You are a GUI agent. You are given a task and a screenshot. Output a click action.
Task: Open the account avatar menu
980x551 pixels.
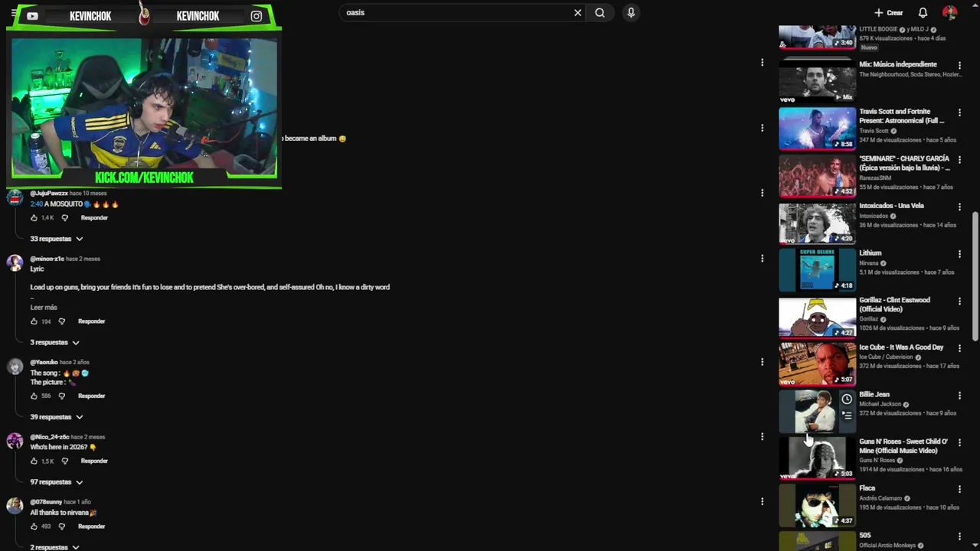coord(949,13)
